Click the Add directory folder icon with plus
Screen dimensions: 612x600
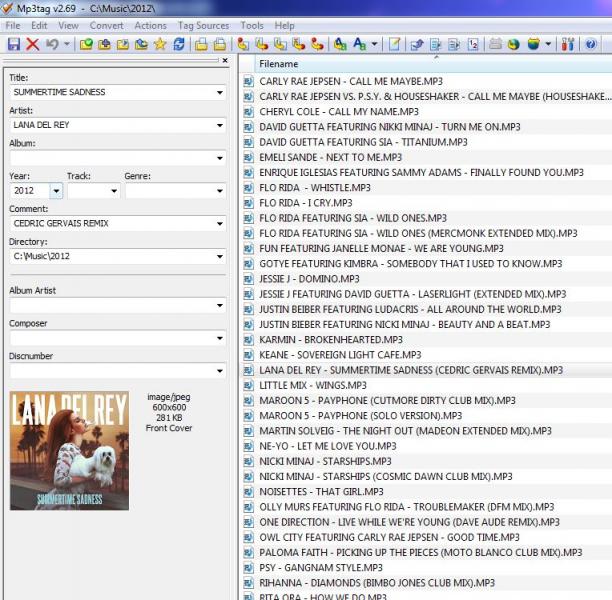[104, 45]
